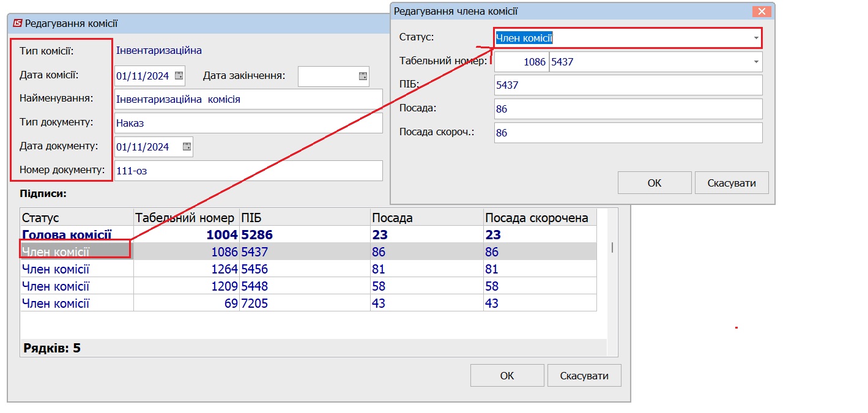Open calendar picker for Дата документу
Screen dimensions: 868x413
pyautogui.click(x=187, y=147)
